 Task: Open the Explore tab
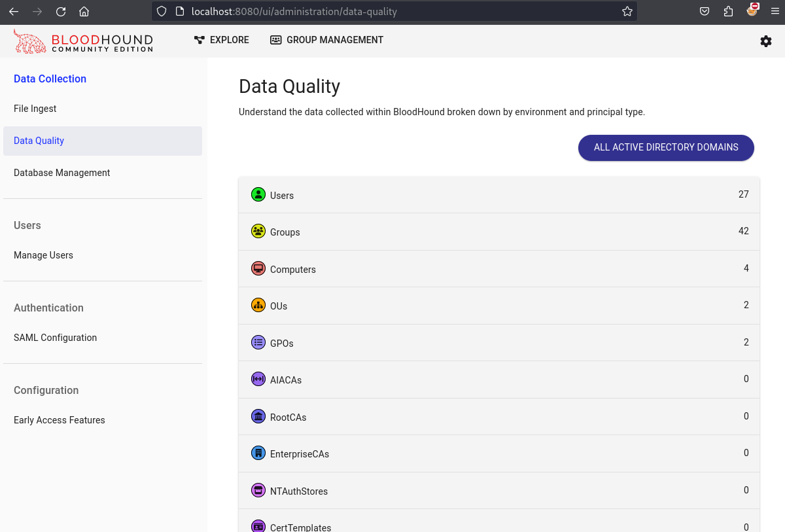(222, 40)
